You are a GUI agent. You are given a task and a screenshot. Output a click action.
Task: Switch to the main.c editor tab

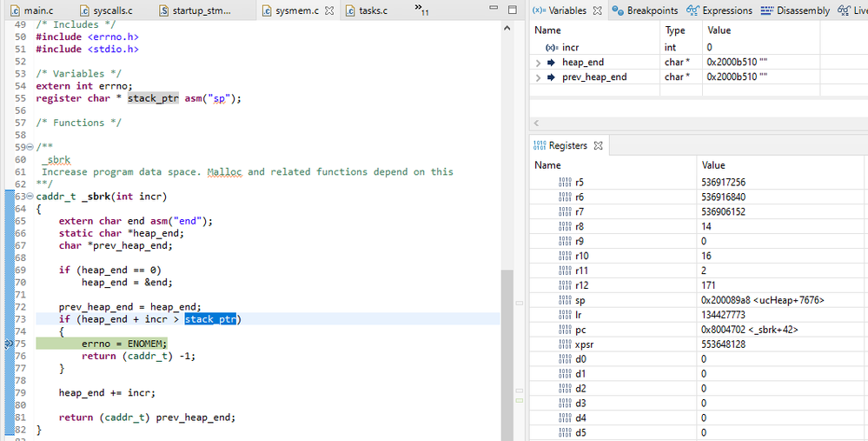(32, 10)
